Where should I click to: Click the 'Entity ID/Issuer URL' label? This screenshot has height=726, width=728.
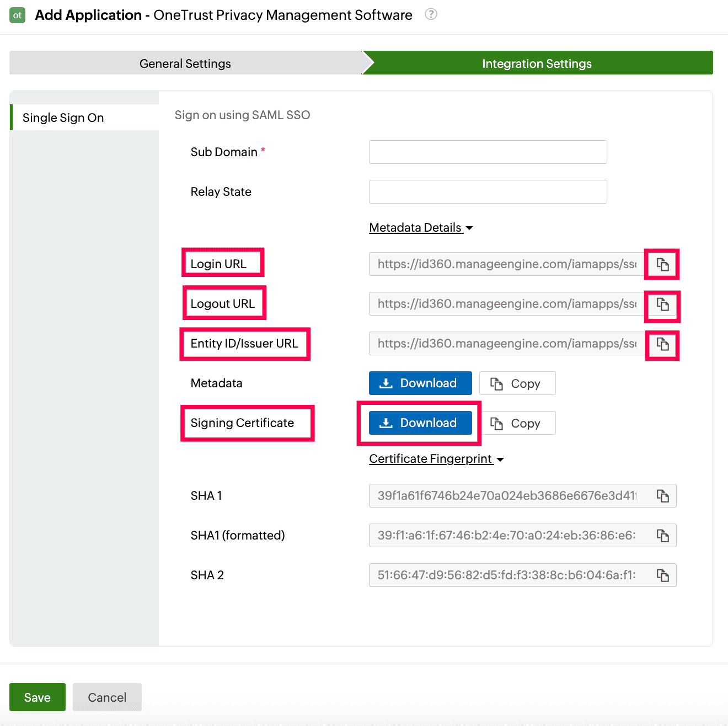coord(244,343)
